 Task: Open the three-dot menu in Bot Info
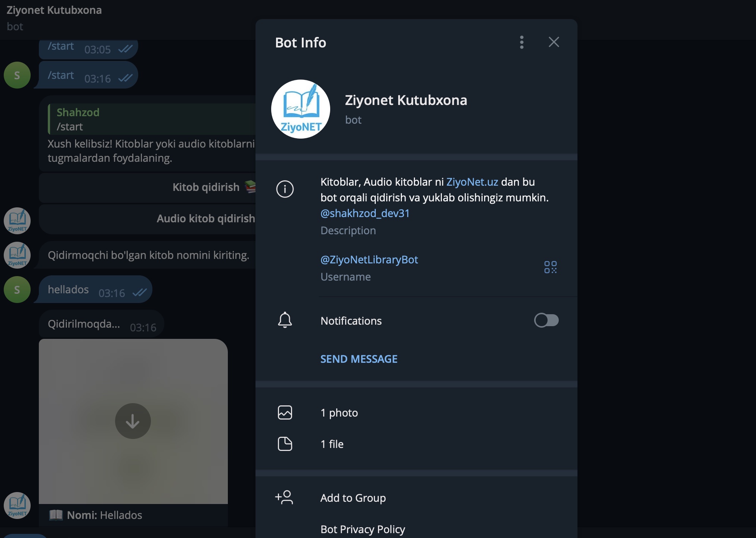click(522, 42)
